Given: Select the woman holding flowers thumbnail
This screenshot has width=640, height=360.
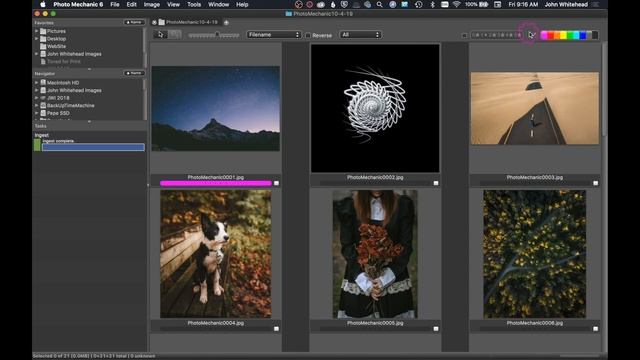Looking at the screenshot, I should click(375, 254).
